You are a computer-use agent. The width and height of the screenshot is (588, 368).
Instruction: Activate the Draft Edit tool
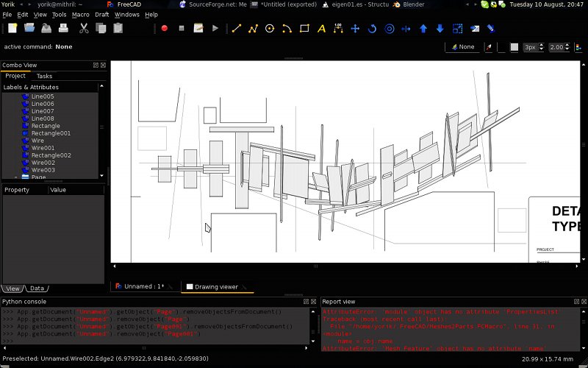491,29
